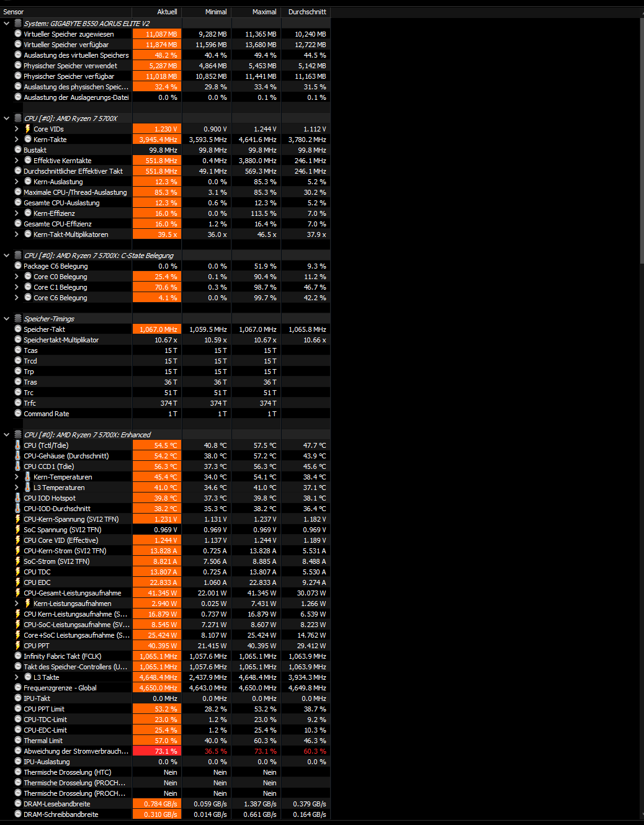This screenshot has height=825, width=644.
Task: Expand the Kern-Takte row
Action: (x=17, y=140)
